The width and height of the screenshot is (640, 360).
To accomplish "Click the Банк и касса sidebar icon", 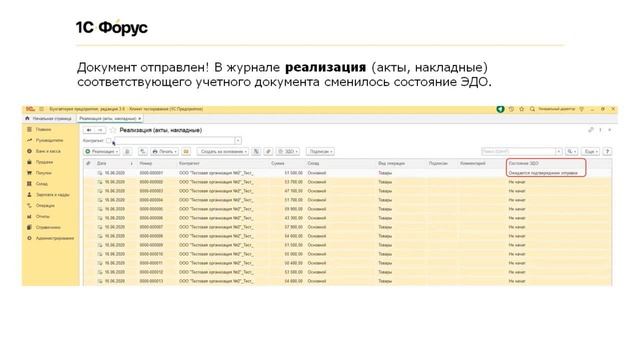I will point(29,151).
